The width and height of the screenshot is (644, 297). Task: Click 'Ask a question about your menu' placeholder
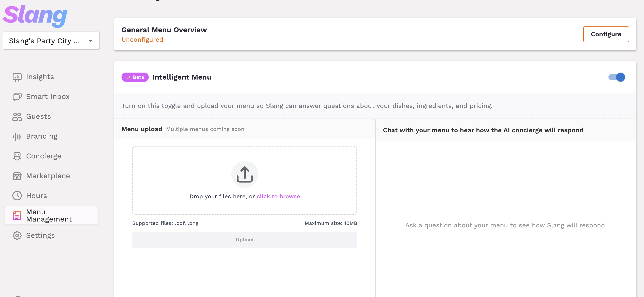point(506,225)
